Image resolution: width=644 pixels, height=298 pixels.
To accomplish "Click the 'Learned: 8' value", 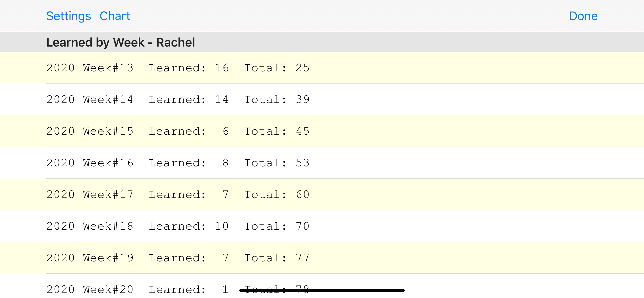I will (189, 163).
